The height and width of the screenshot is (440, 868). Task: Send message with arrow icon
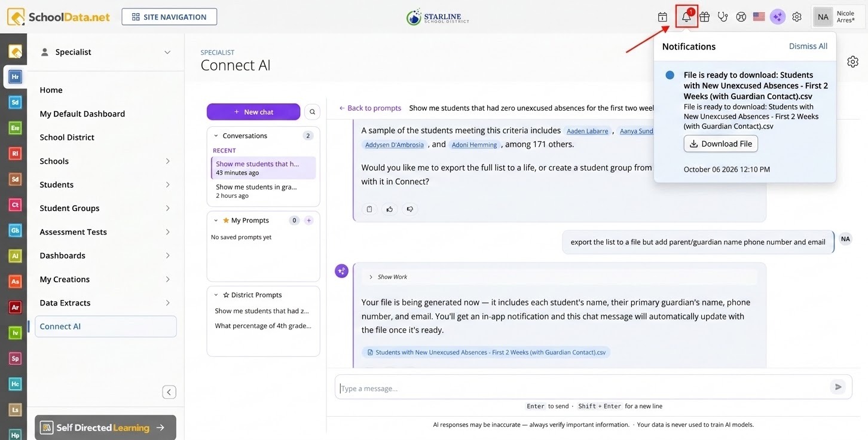[x=838, y=387]
